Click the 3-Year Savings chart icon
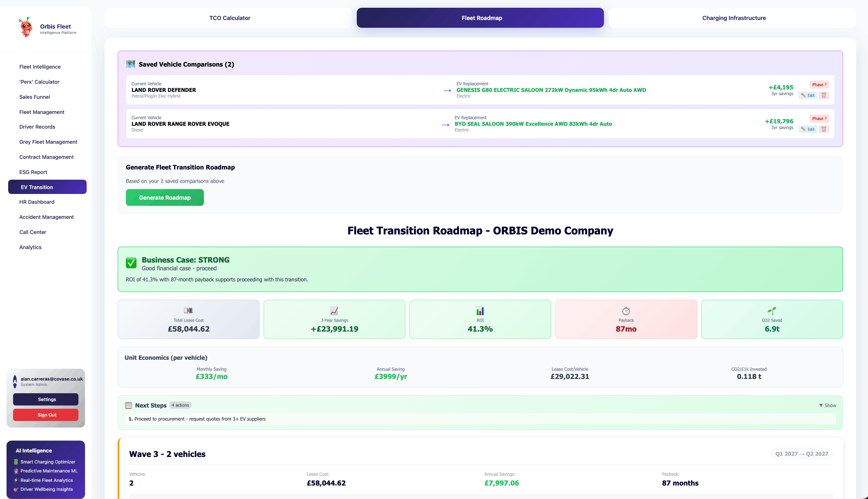Screen dimensions: 868x499 tap(334, 311)
